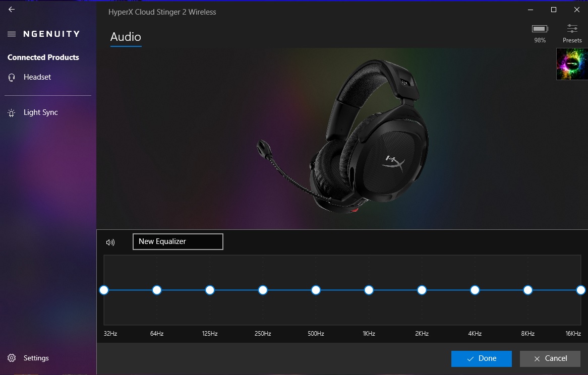Image resolution: width=588 pixels, height=375 pixels.
Task: Click the headset icon in sidebar
Action: (x=12, y=77)
